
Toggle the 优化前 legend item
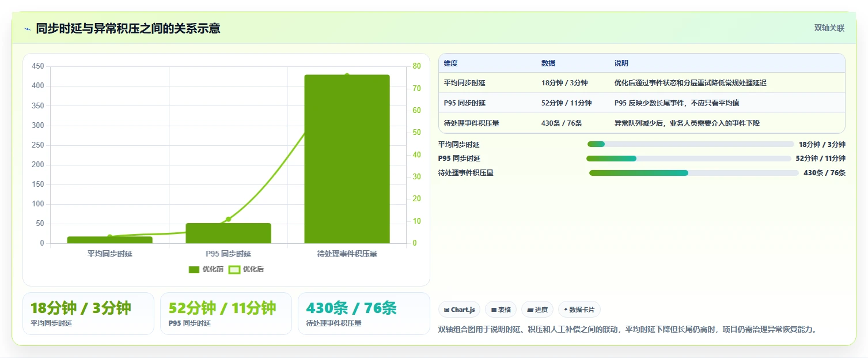click(x=206, y=269)
